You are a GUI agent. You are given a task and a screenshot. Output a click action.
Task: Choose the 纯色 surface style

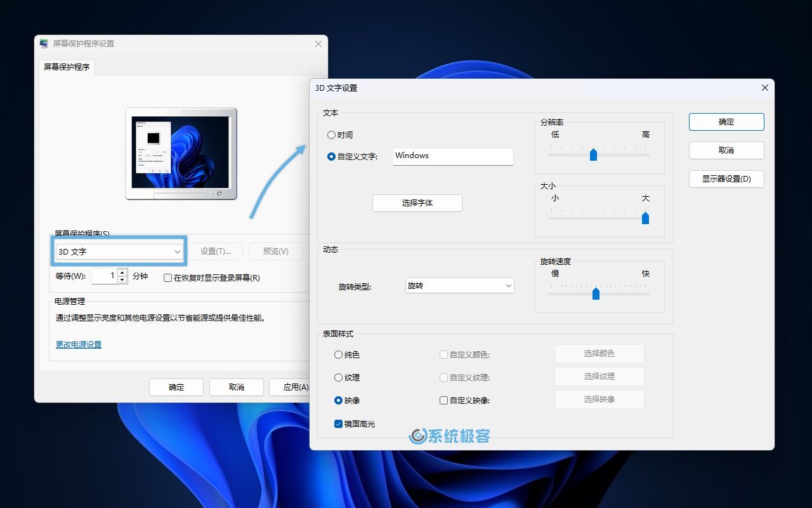coord(338,354)
